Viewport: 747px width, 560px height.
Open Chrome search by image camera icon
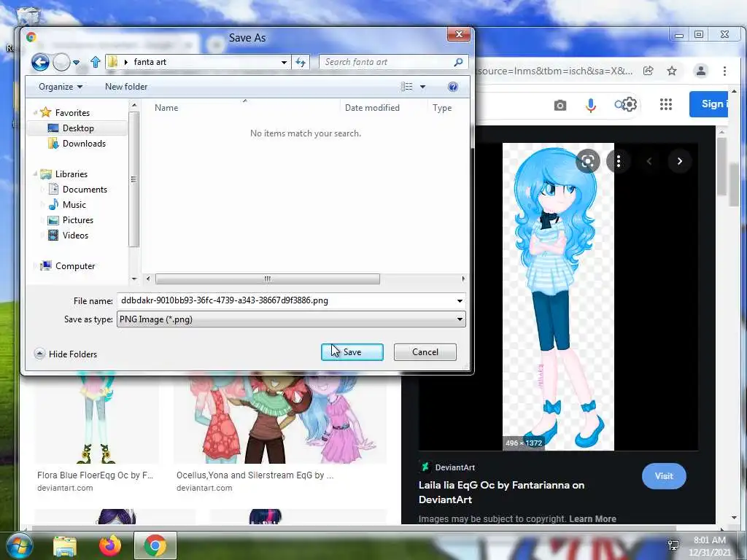click(560, 105)
